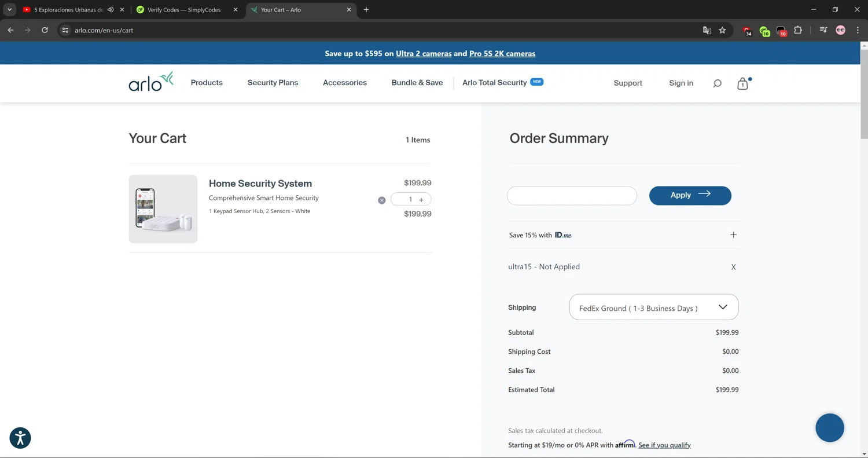Open the Chrome profile avatar
Screen dimensions: 868x458
(841, 30)
